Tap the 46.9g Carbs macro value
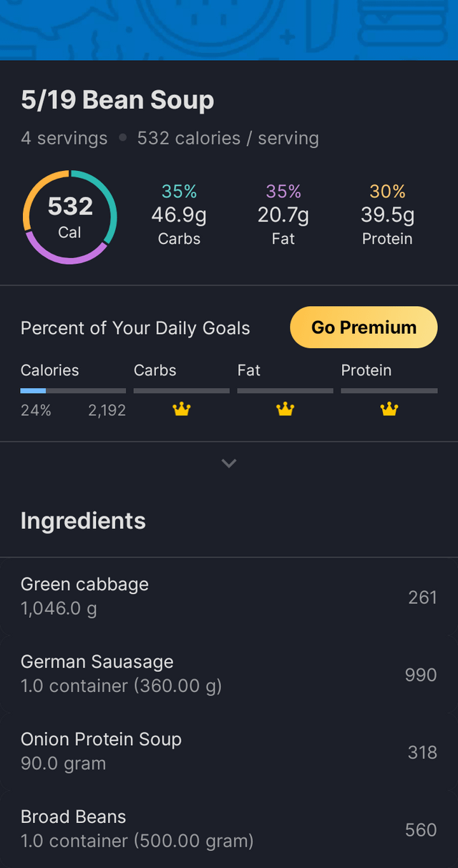458x868 pixels. [x=179, y=214]
